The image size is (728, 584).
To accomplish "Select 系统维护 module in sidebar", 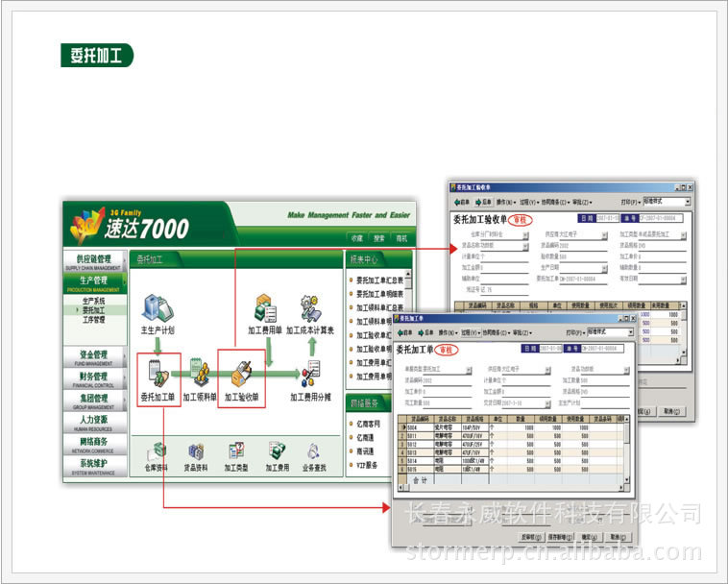I will (x=94, y=466).
